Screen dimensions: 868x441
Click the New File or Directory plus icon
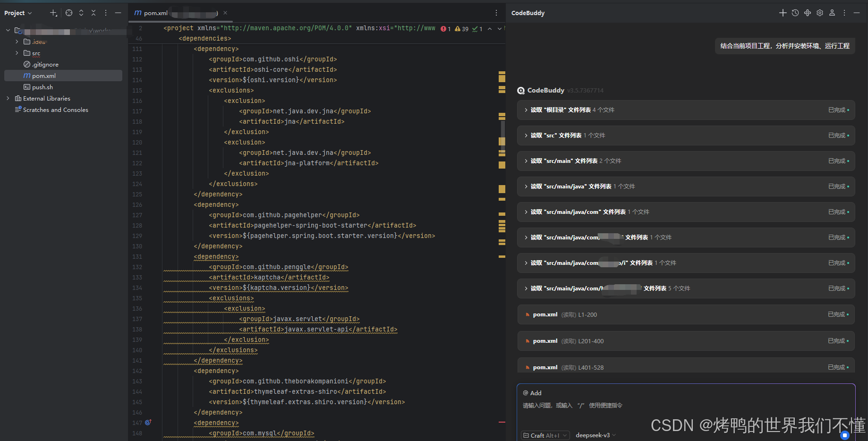[53, 13]
